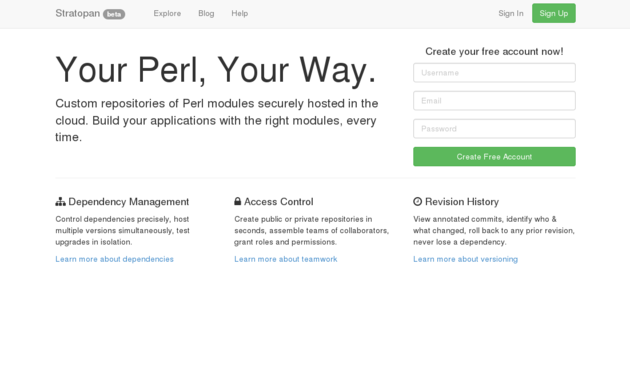Click the Revision History clock icon
The image size is (630, 376).
pyautogui.click(x=417, y=201)
